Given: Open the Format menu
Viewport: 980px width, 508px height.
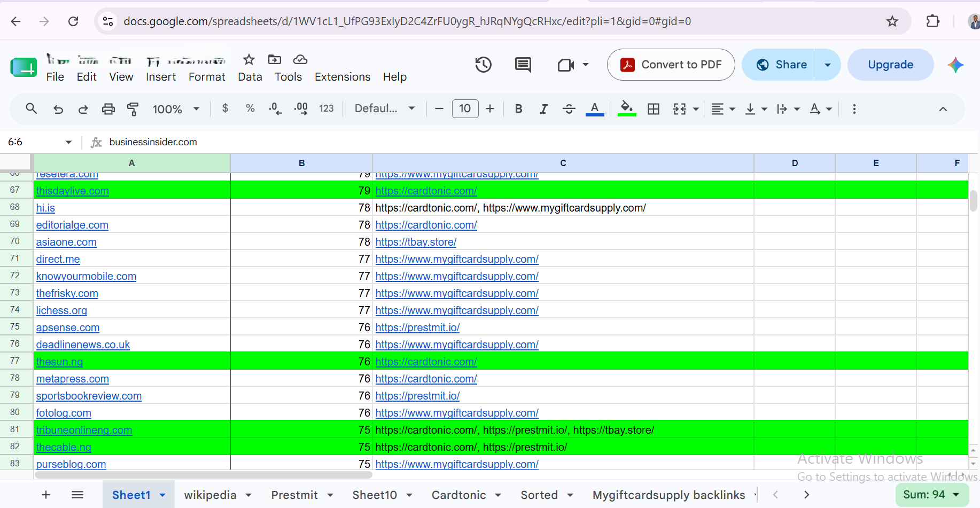Looking at the screenshot, I should tap(207, 77).
